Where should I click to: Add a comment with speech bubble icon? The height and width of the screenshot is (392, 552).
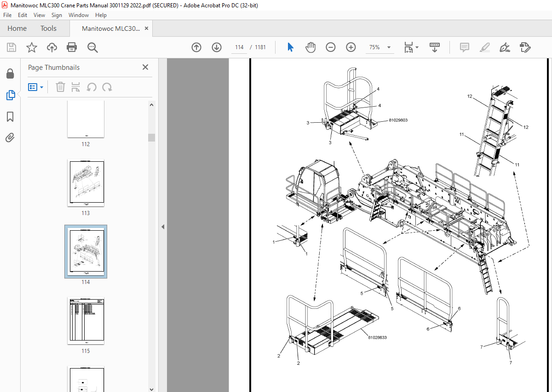pyautogui.click(x=465, y=47)
